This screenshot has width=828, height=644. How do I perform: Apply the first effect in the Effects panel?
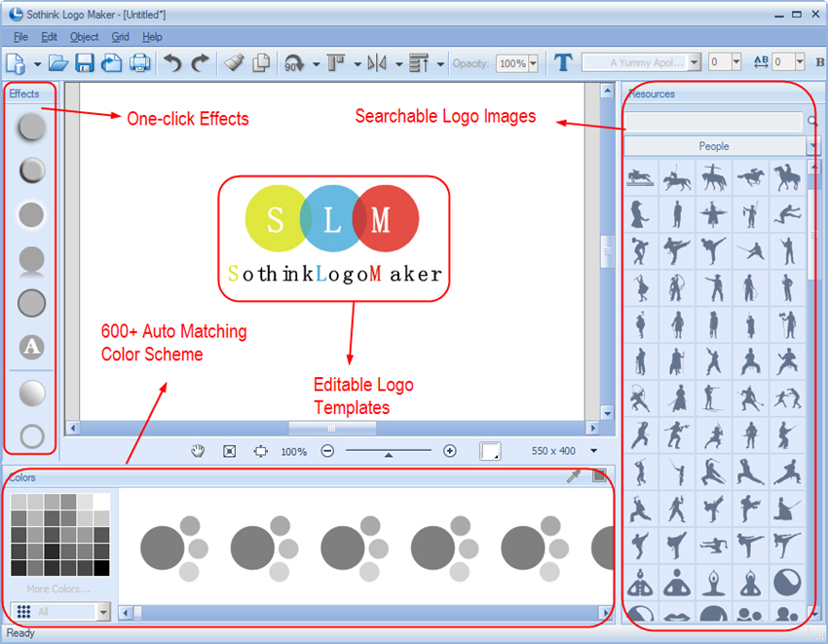coord(30,127)
